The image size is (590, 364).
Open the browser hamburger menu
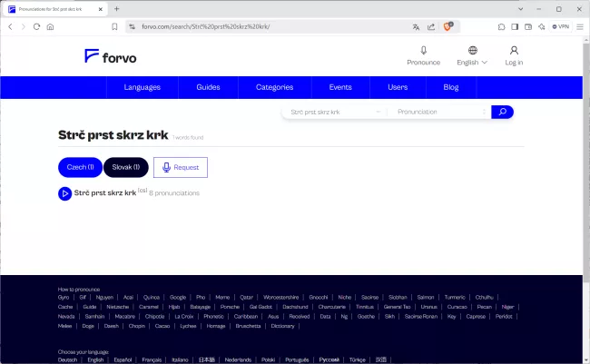click(580, 26)
